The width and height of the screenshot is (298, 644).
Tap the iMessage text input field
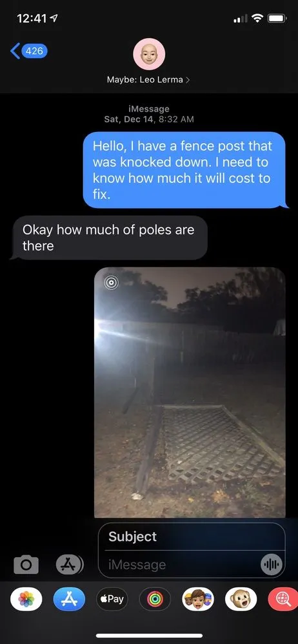tap(181, 565)
